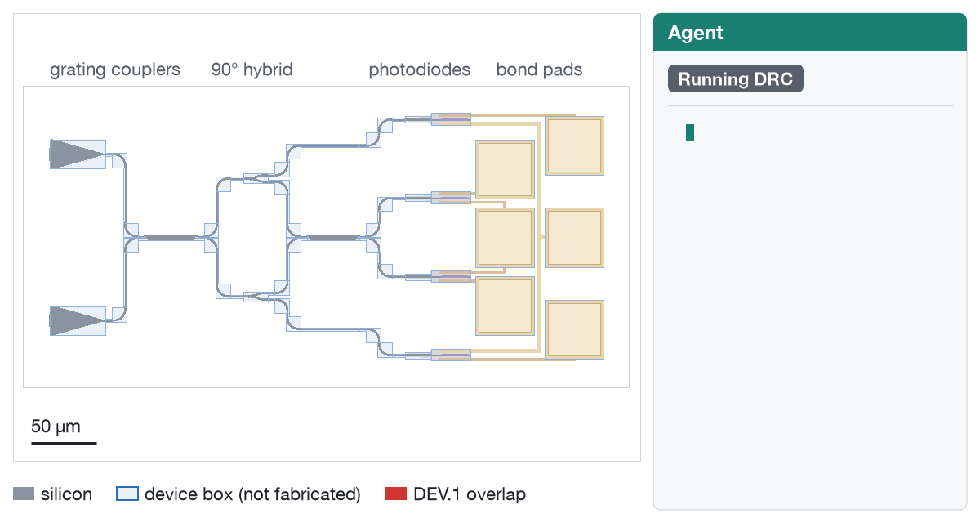Click the gray silicon legend swatch

click(24, 494)
